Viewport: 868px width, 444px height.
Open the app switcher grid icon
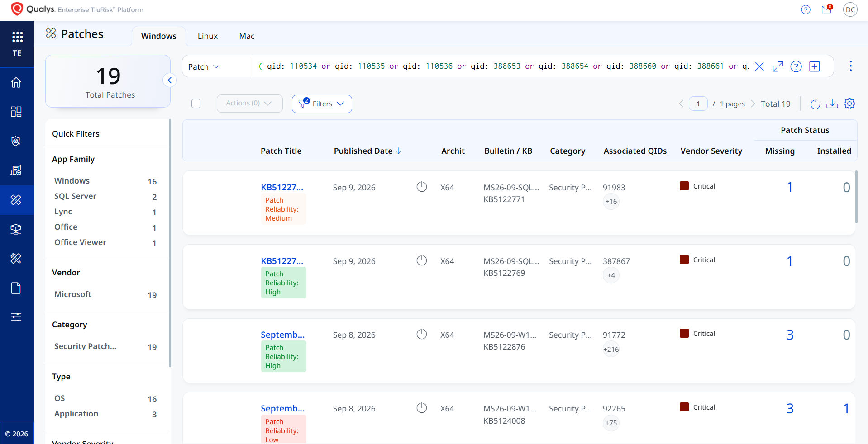(x=17, y=37)
